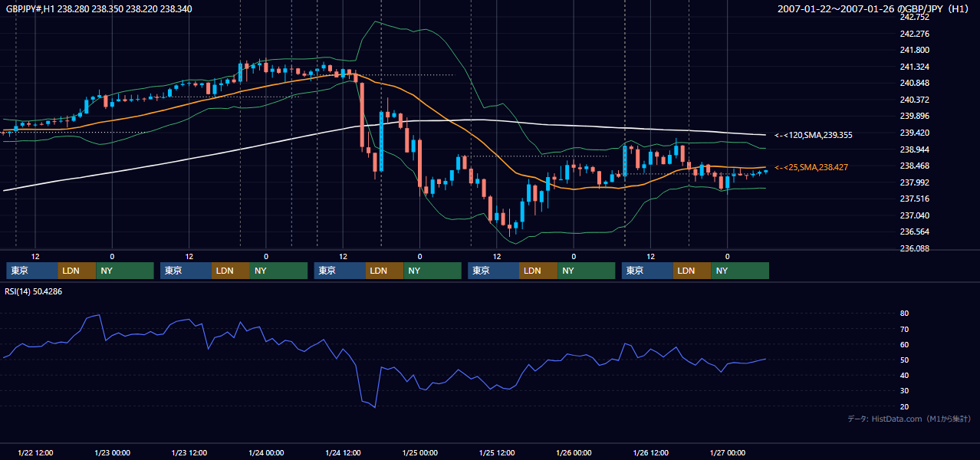Click price axis label 238.944
Viewport: 980px width, 460px height.
(915, 149)
